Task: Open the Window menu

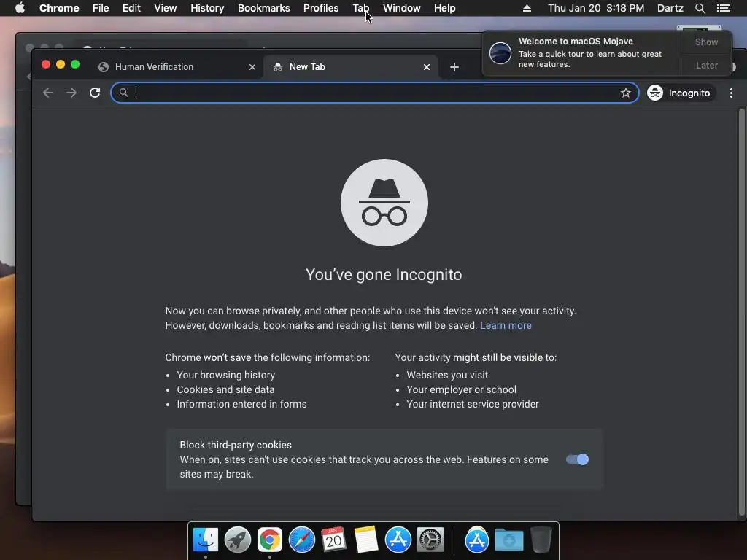Action: click(x=402, y=8)
